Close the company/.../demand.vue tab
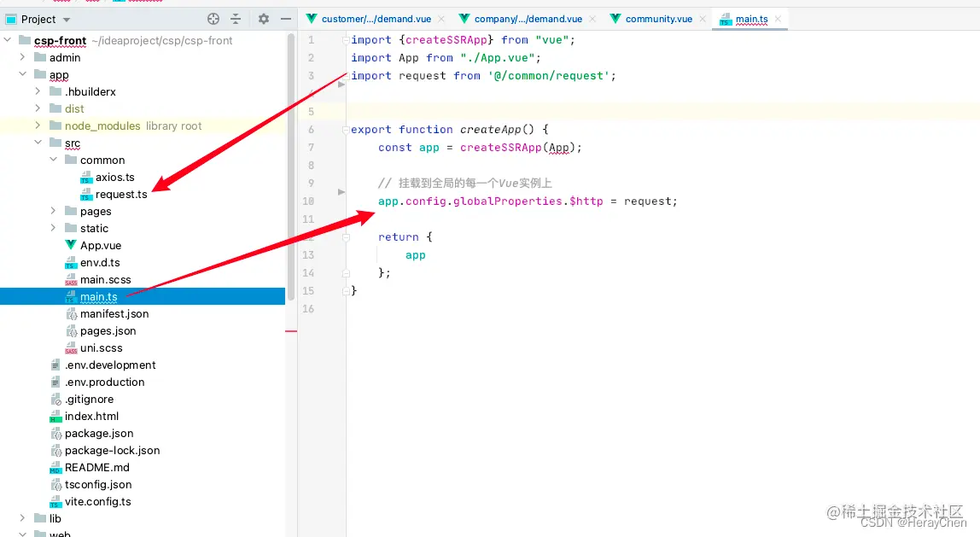The height and width of the screenshot is (537, 980). coord(592,19)
